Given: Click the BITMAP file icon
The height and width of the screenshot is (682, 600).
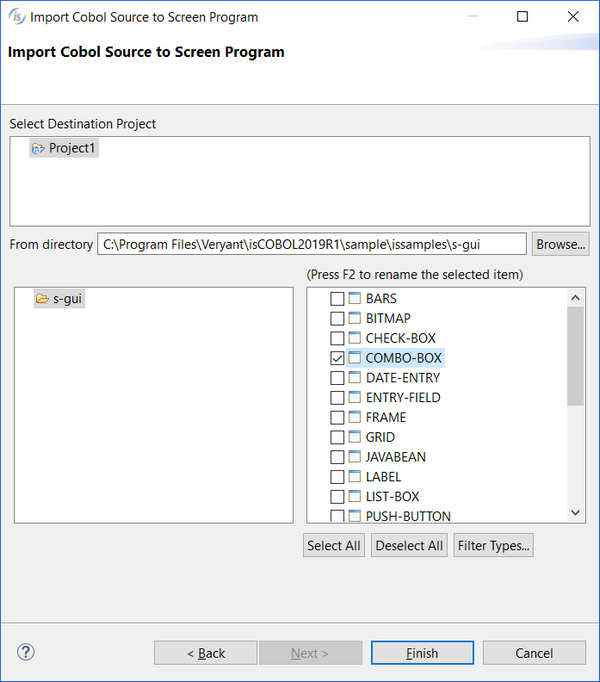Looking at the screenshot, I should (x=355, y=318).
